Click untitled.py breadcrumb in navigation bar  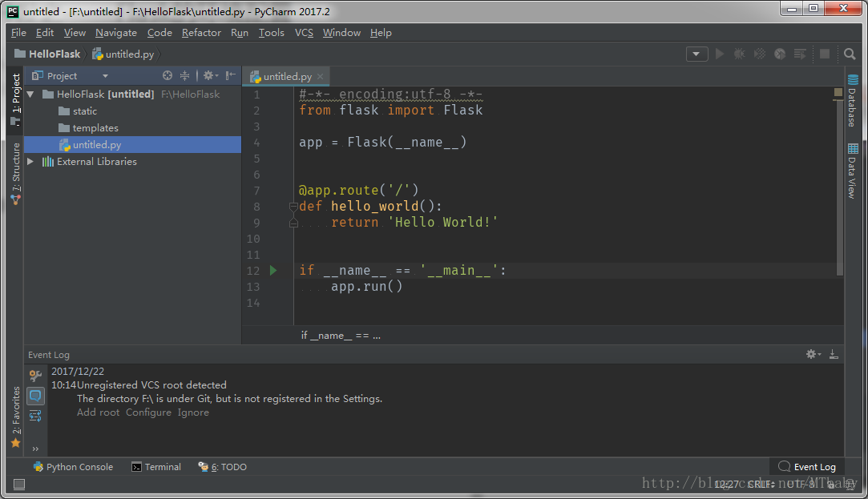(x=123, y=54)
